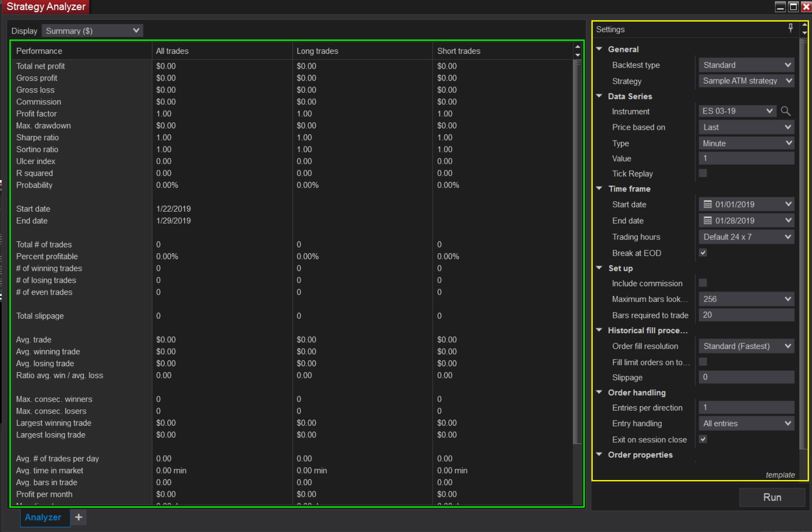Click the Settings panel scroll down arrow

[805, 33]
